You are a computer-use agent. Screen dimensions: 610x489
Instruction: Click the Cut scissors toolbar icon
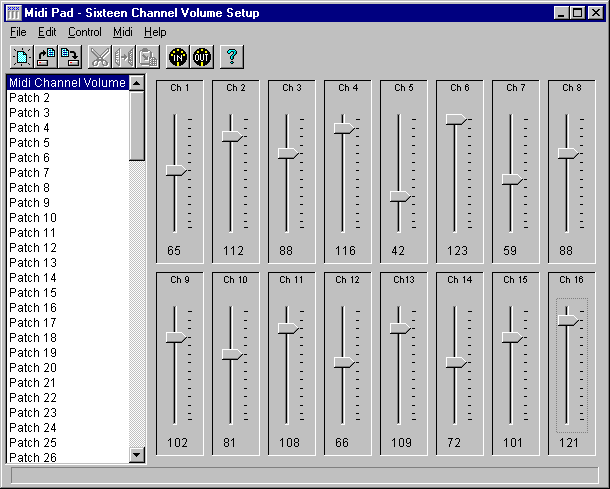pyautogui.click(x=99, y=56)
